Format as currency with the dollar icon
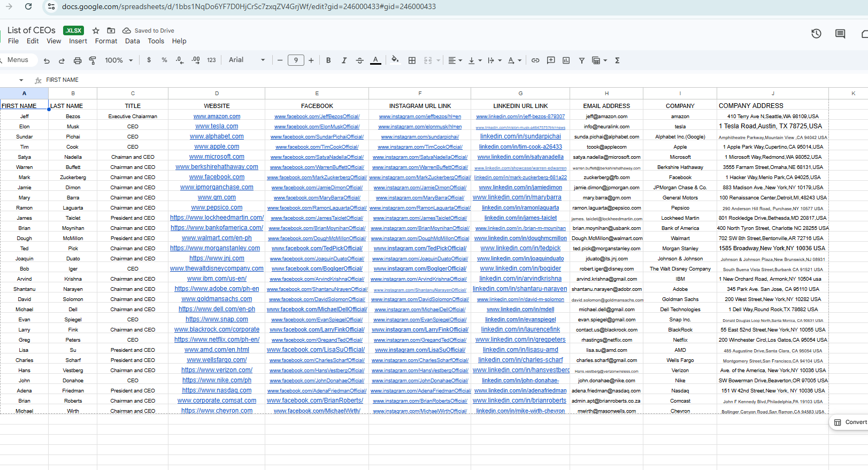The height and width of the screenshot is (470, 868). click(149, 60)
